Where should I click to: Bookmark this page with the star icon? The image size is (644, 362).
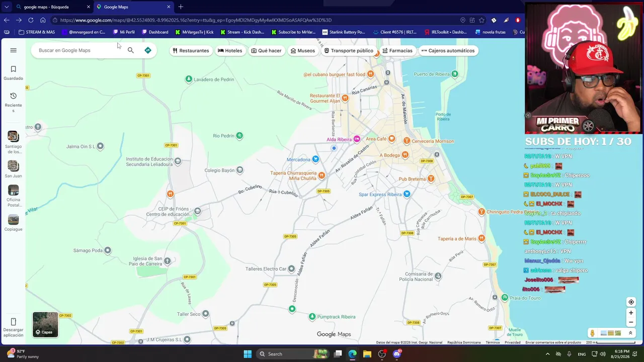481,20
